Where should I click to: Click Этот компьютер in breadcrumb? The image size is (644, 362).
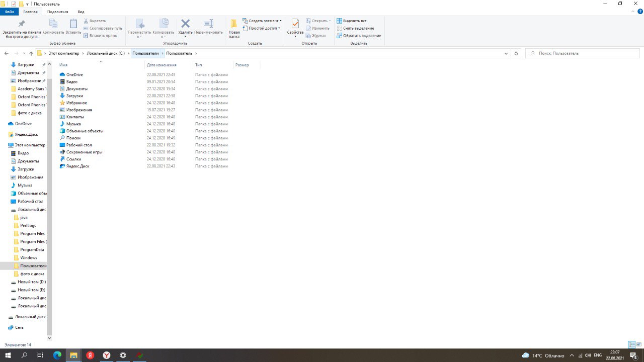[64, 53]
